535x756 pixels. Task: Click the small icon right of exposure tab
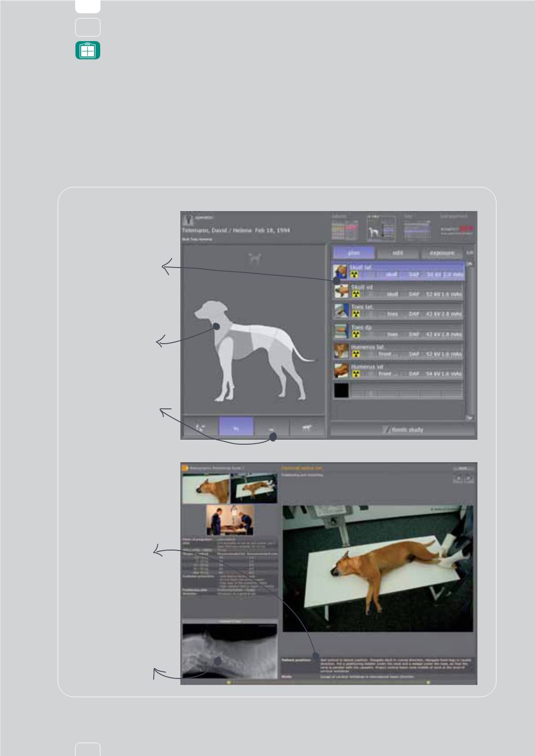point(469,253)
